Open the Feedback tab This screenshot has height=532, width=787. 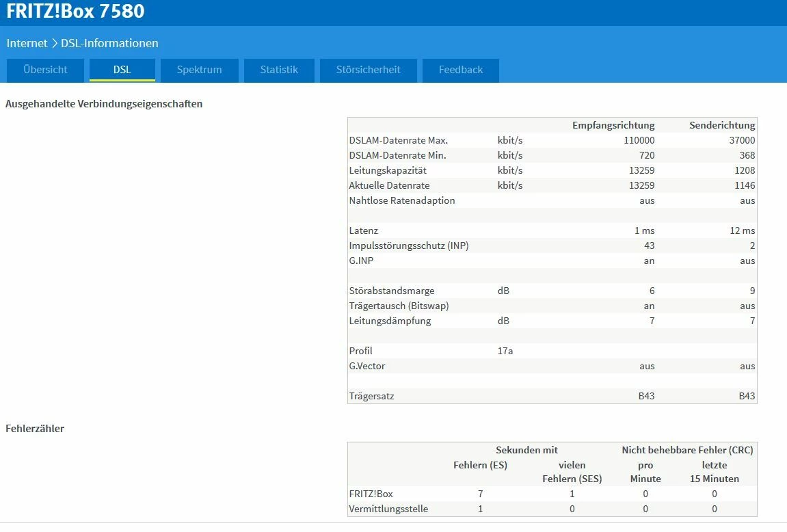pos(460,70)
